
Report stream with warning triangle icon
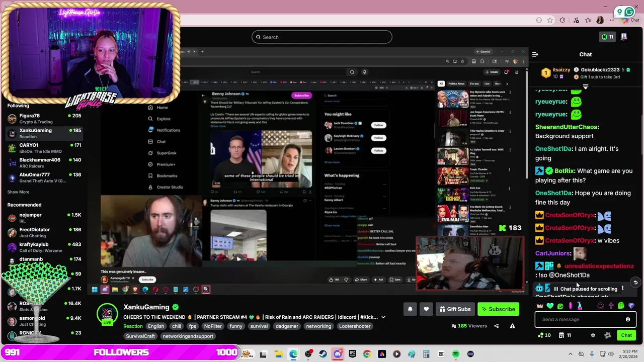(512, 326)
